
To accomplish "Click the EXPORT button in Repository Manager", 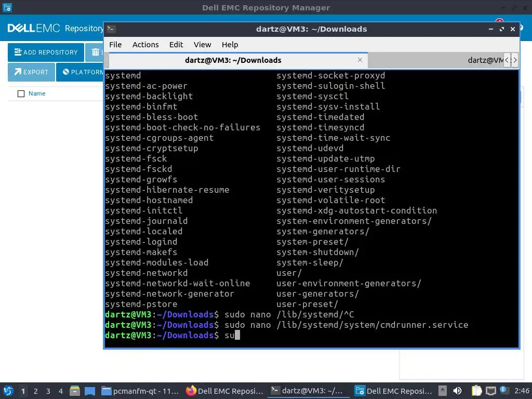I will coord(31,72).
